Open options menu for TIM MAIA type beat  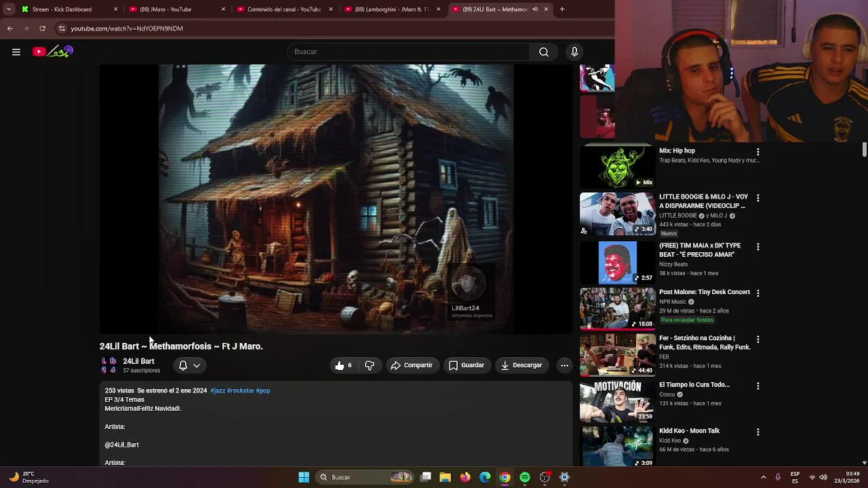click(758, 247)
